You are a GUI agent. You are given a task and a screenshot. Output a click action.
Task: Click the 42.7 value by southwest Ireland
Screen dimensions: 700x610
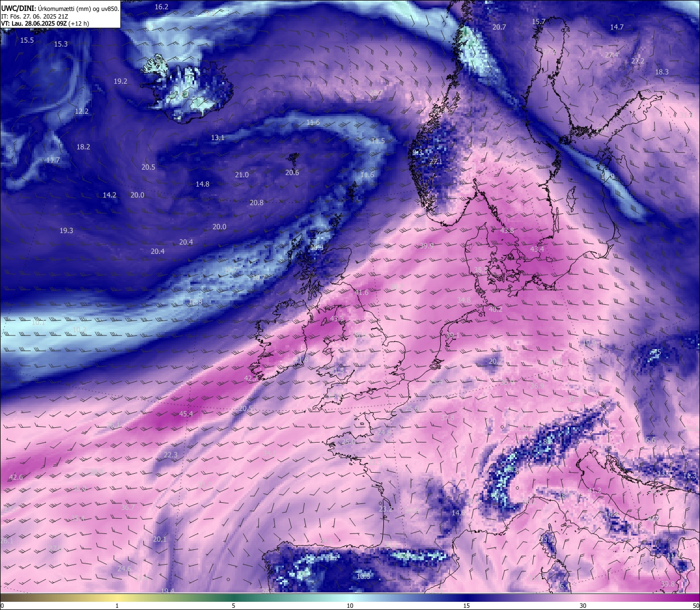250,379
